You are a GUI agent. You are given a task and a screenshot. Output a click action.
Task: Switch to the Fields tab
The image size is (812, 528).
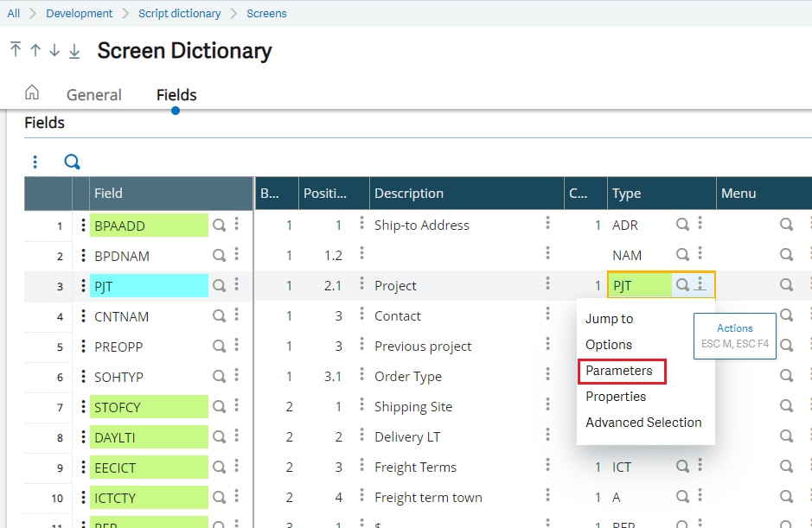176,95
